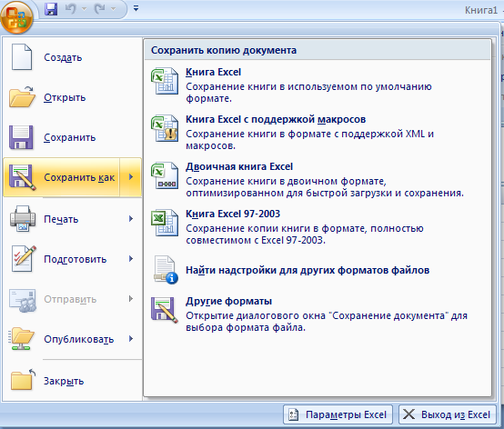Open Другие форматы save dialog option
Image resolution: width=504 pixels, height=429 pixels.
(318, 314)
